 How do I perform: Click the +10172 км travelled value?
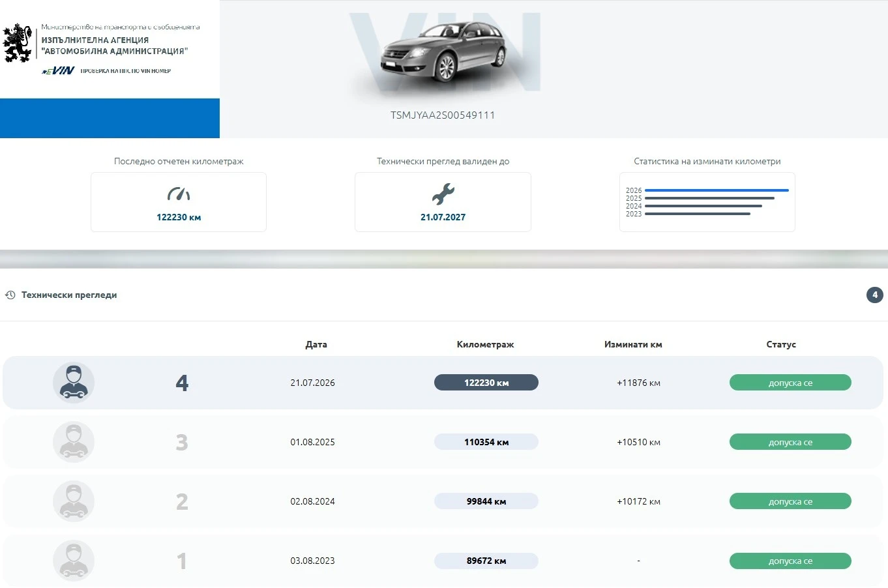(x=638, y=501)
